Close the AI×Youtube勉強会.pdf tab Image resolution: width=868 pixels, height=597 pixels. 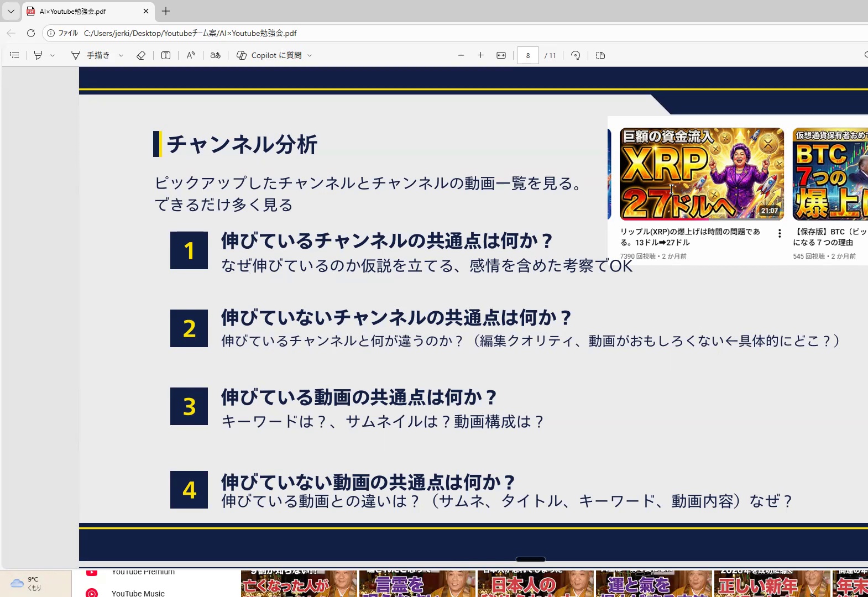[x=146, y=11]
